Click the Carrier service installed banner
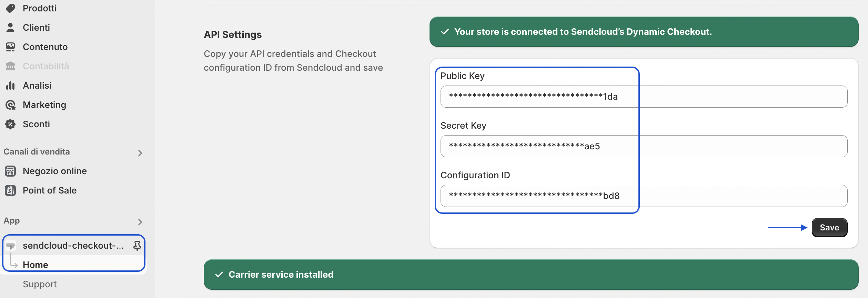The image size is (868, 298). pyautogui.click(x=531, y=275)
